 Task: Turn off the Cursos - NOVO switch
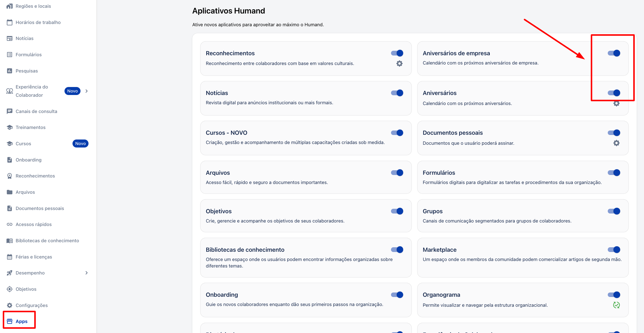tap(397, 132)
